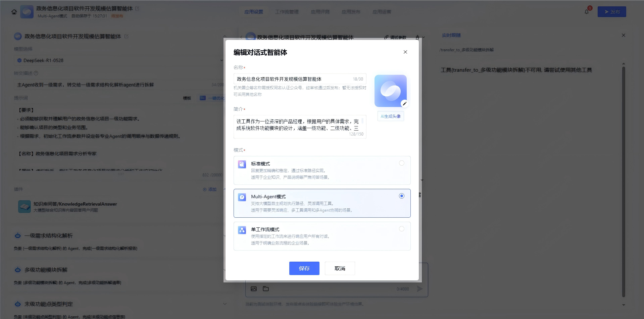The image size is (644, 319).
Task: Click the right trace panel scrollbar
Action: [624, 181]
